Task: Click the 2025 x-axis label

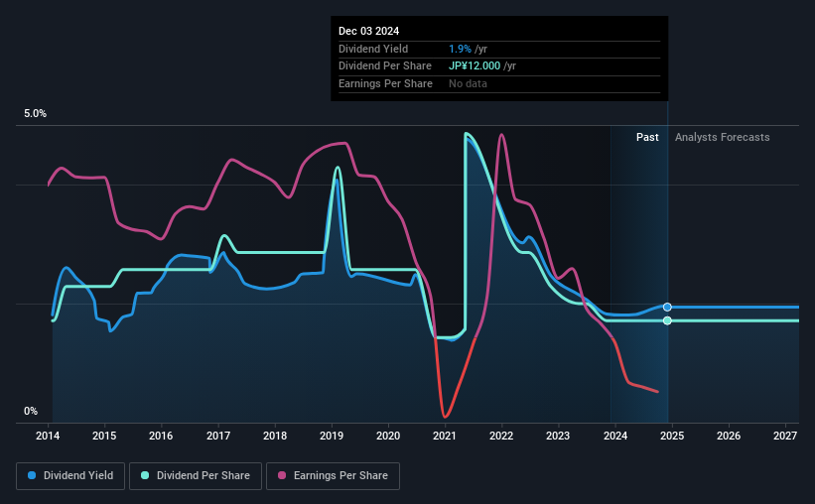Action: click(x=672, y=436)
